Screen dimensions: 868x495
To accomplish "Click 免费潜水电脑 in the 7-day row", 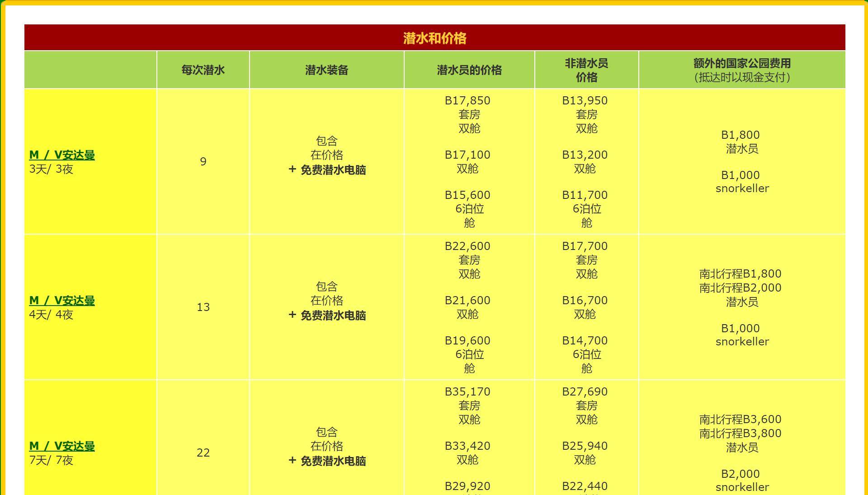I will click(x=333, y=461).
